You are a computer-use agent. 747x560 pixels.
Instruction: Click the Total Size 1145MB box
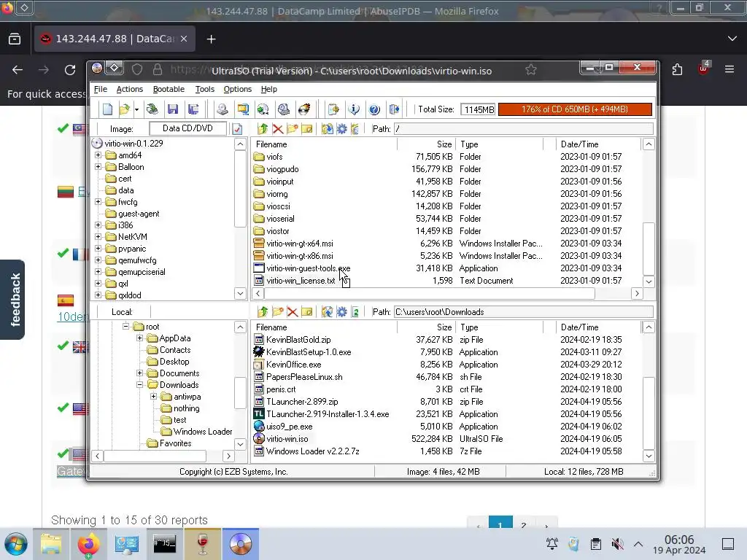(479, 109)
